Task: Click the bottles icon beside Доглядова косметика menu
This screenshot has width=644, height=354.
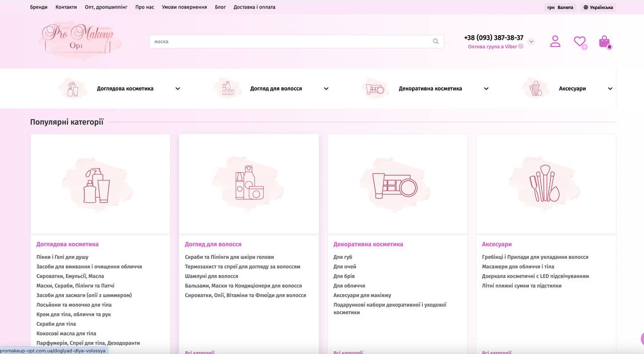Action: (73, 88)
